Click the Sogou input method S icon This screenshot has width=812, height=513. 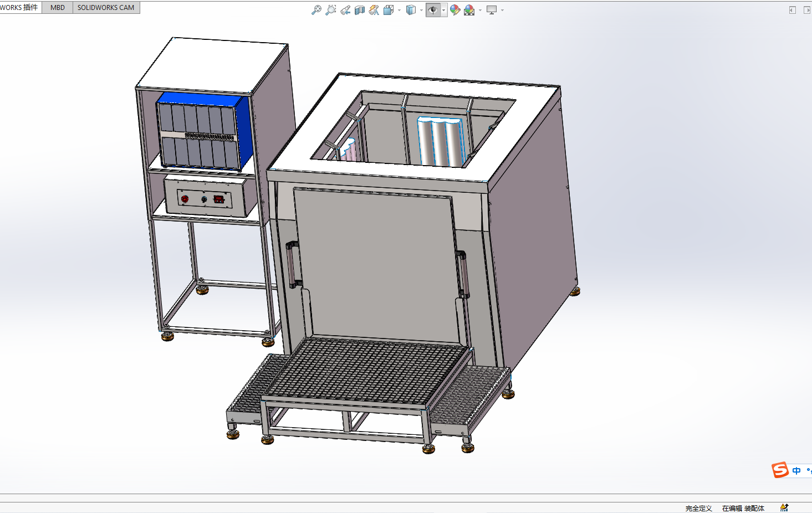pos(780,470)
